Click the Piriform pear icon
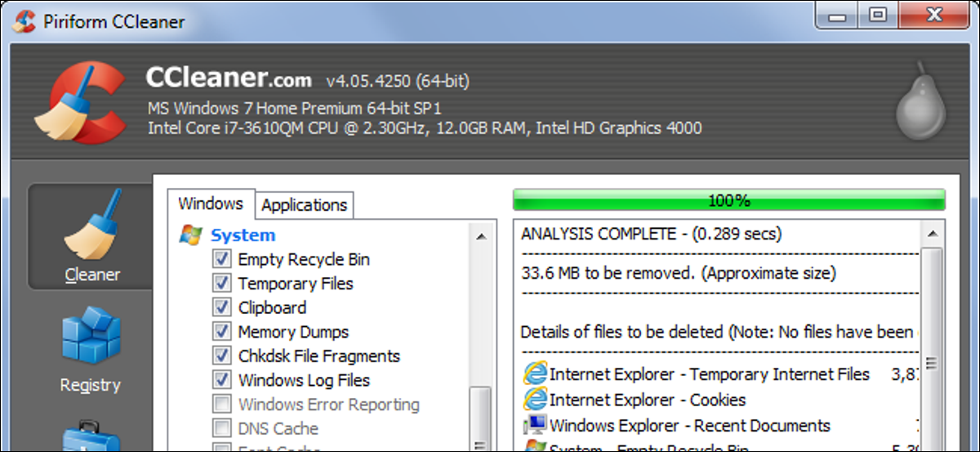This screenshot has height=452, width=980. click(x=920, y=101)
